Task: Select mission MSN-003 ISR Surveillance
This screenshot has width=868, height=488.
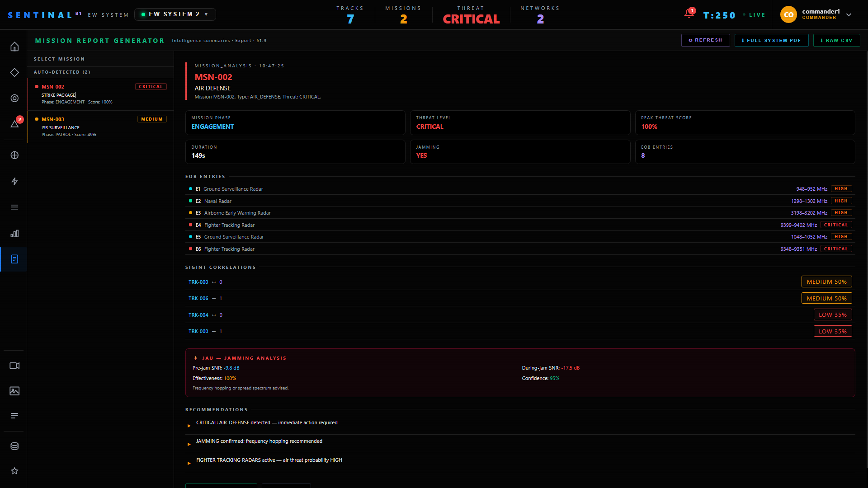Action: [x=100, y=127]
